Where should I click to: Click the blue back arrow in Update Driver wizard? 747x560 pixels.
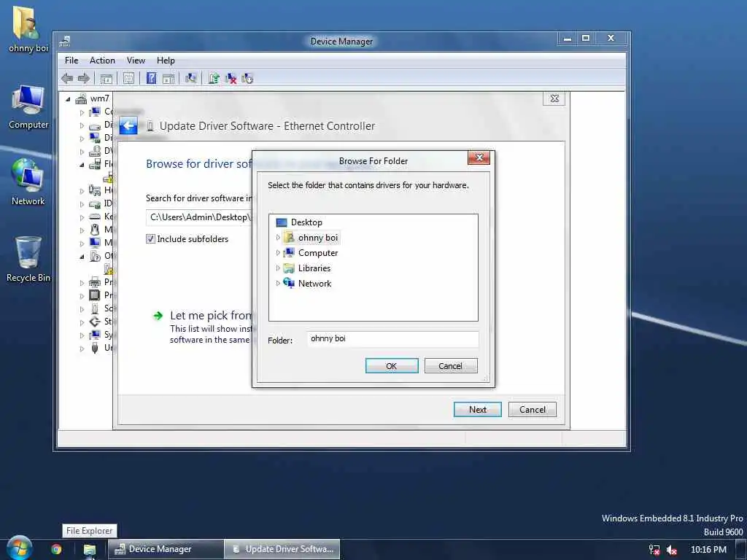128,126
